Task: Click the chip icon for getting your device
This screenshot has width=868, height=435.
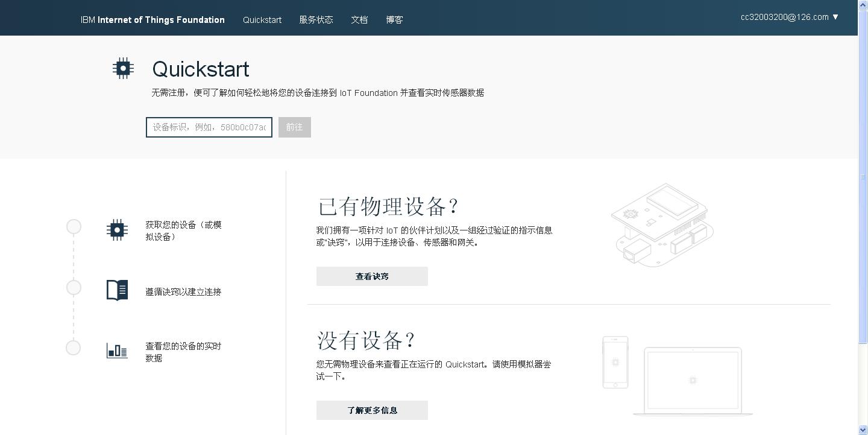Action: (117, 230)
